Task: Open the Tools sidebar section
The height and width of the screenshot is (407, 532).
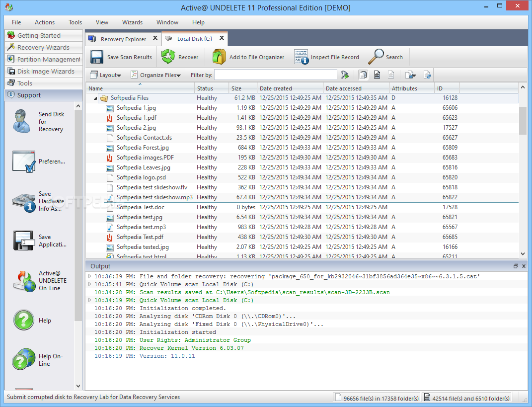Action: pyautogui.click(x=44, y=83)
